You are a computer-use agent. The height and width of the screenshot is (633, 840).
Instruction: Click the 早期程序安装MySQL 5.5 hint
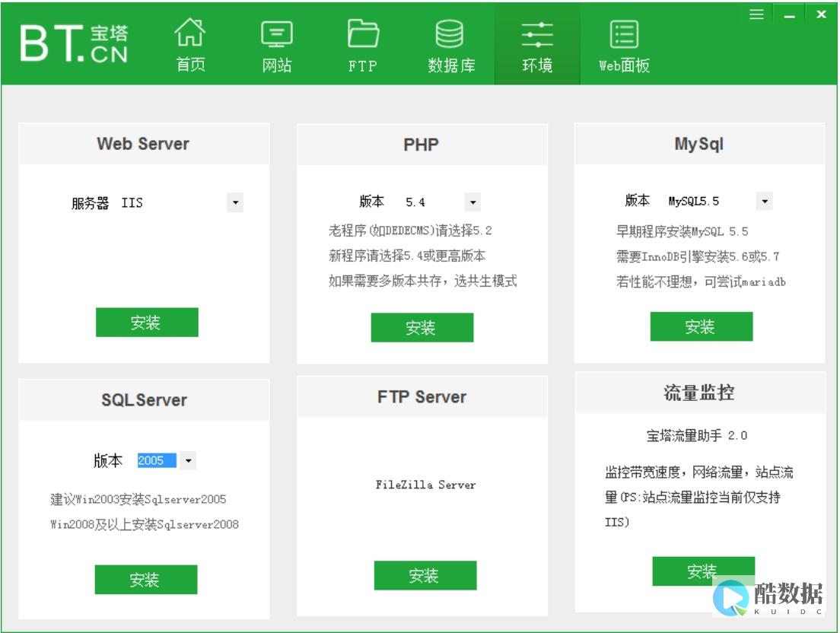[x=682, y=231]
